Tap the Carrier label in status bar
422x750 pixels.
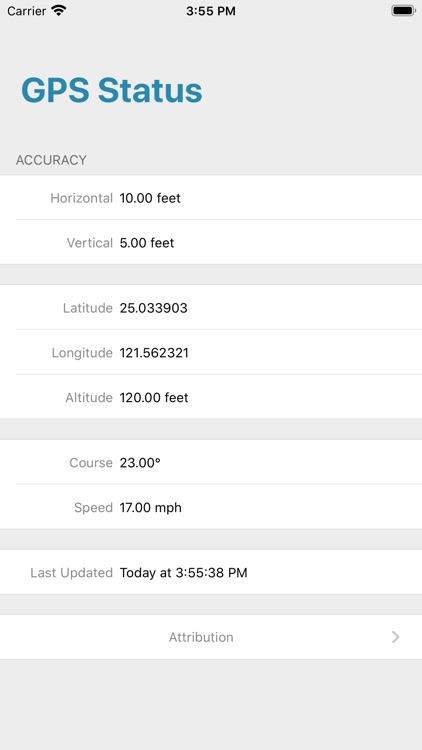[x=27, y=11]
